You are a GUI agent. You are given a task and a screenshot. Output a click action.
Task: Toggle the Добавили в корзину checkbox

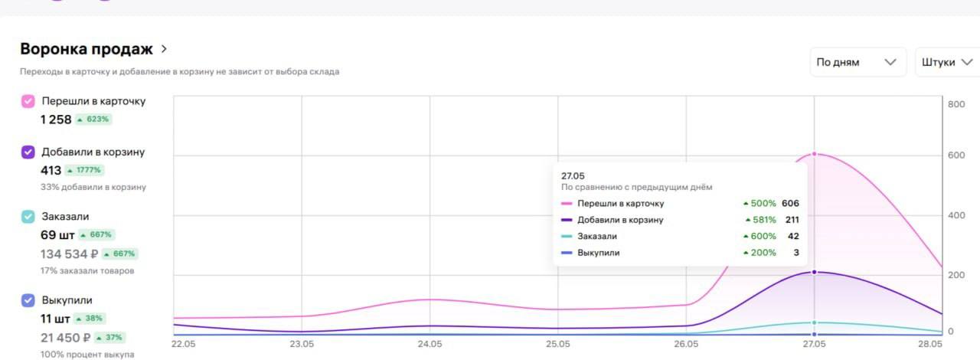click(x=28, y=152)
